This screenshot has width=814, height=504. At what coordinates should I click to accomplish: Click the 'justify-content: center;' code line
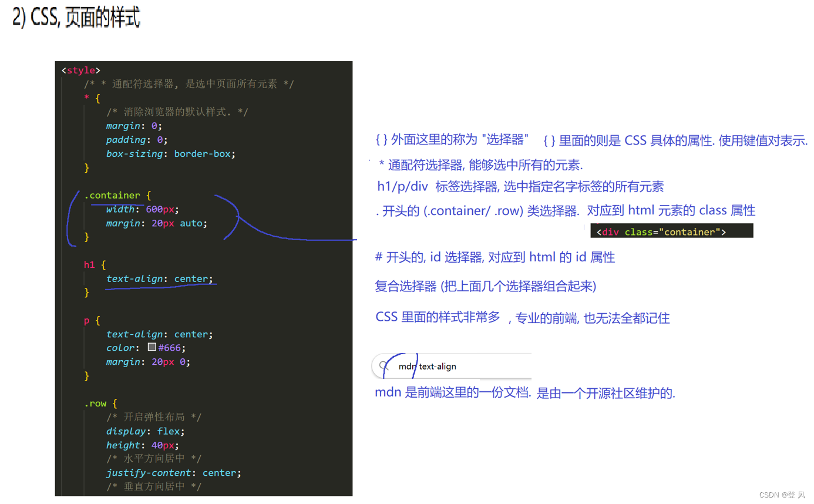pyautogui.click(x=174, y=473)
